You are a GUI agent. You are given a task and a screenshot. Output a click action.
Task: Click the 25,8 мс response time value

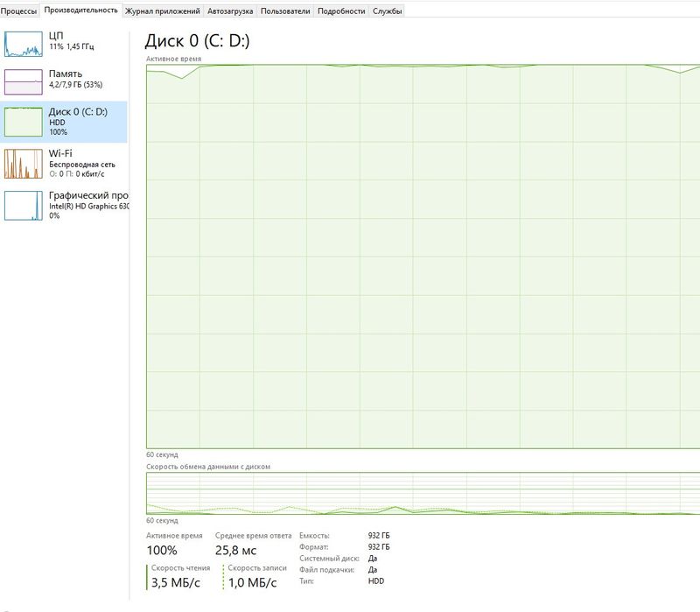pos(235,551)
